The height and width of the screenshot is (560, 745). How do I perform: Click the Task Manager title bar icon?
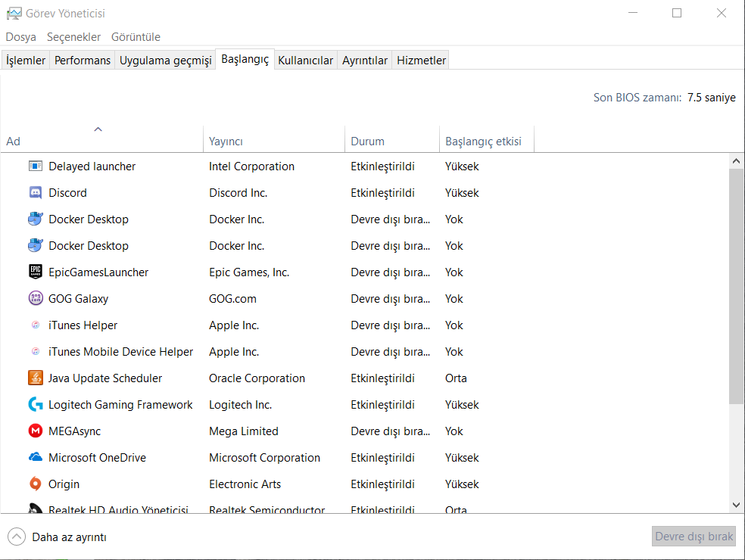pos(14,14)
